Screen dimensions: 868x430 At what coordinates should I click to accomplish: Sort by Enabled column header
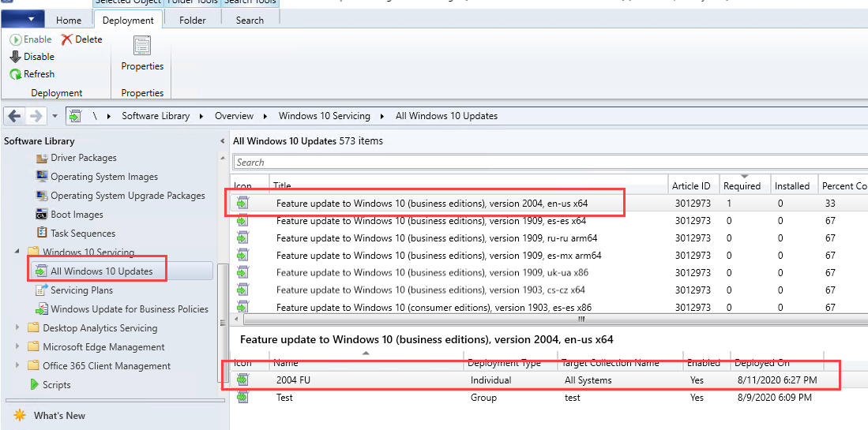[706, 363]
